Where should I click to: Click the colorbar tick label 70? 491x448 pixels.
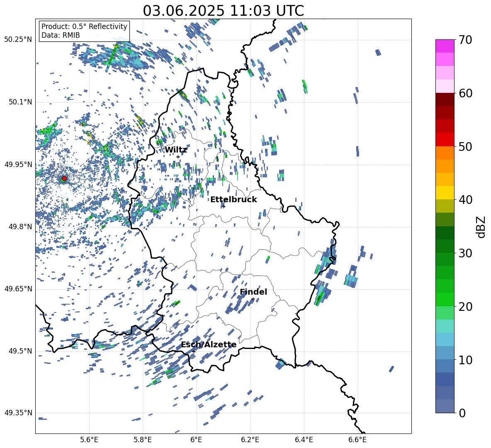(x=465, y=40)
